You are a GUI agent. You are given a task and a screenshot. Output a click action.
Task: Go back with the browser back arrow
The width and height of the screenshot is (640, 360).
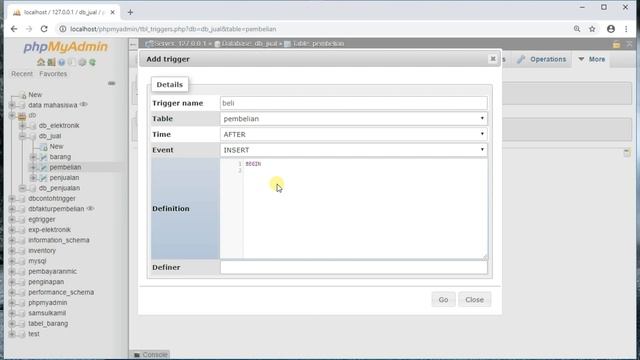click(14, 29)
